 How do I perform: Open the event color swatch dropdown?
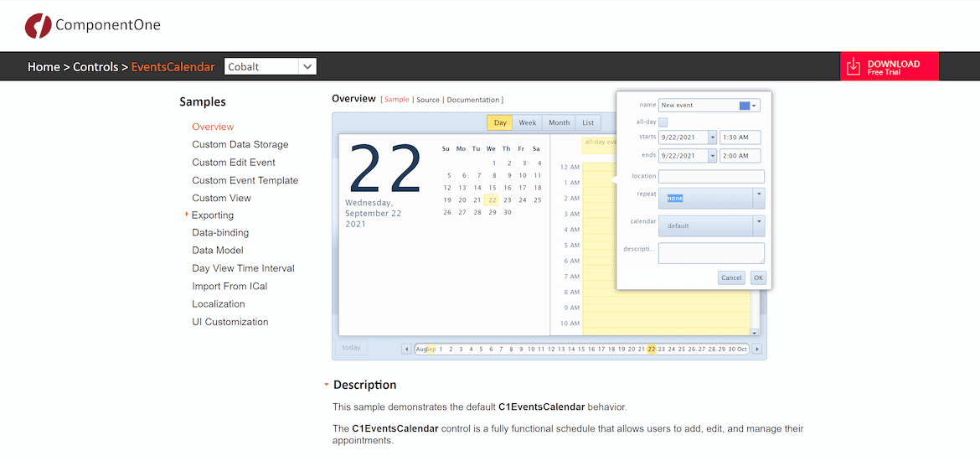[x=749, y=106]
